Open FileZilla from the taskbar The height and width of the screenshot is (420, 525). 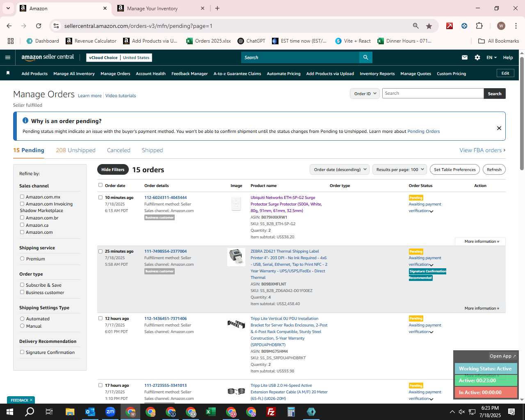click(271, 412)
